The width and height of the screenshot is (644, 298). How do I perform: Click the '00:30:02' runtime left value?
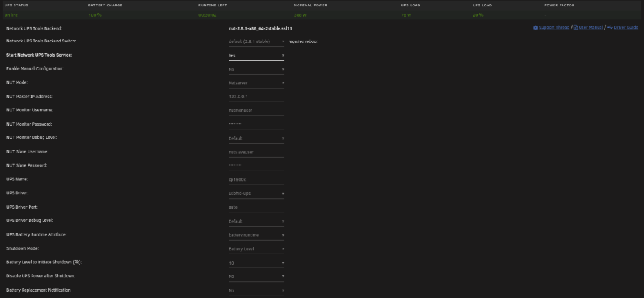coord(207,15)
